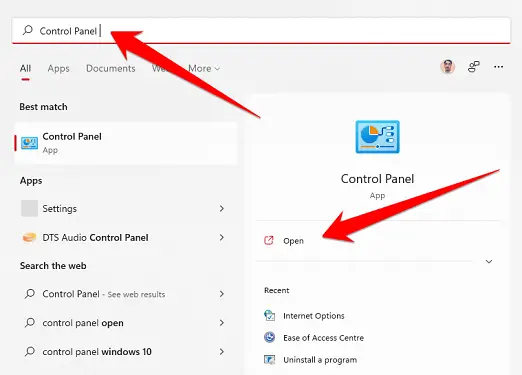Viewport: 522px width, 375px height.
Task: Click the Control Panel title in preview pane
Action: pyautogui.click(x=377, y=179)
